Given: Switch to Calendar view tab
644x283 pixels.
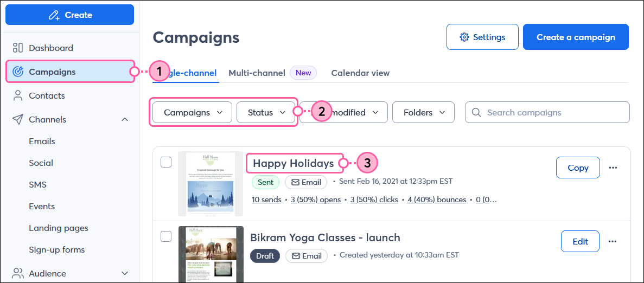Looking at the screenshot, I should (360, 73).
